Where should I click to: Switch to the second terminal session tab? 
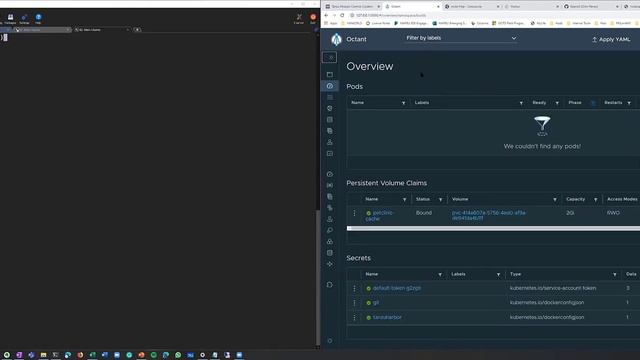tap(102, 30)
